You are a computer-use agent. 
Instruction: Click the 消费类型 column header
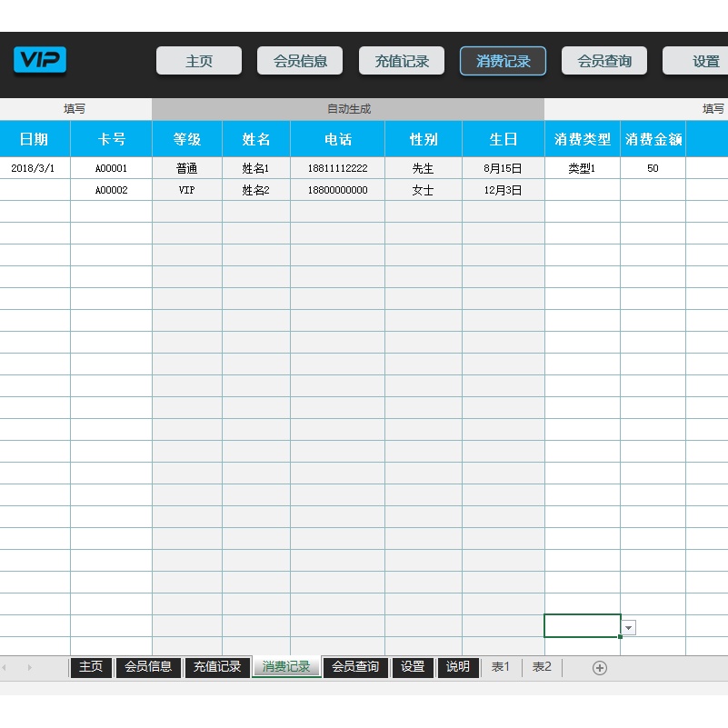[x=583, y=140]
